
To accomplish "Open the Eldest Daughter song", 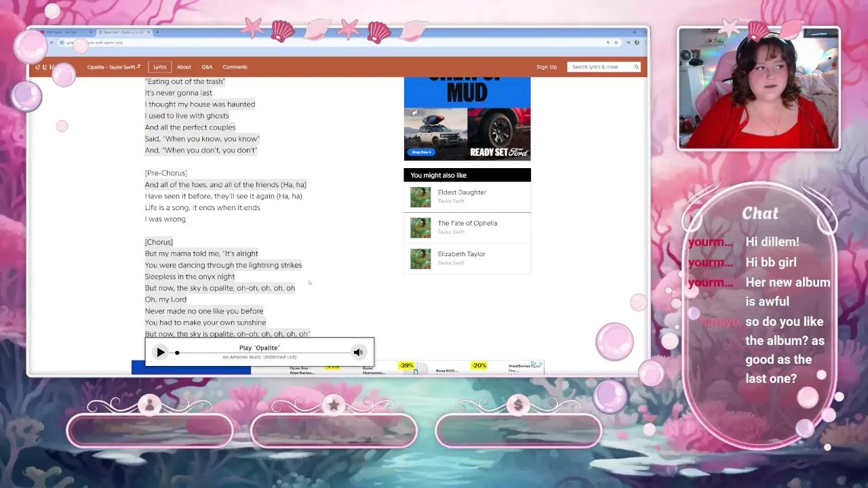I will pos(462,192).
